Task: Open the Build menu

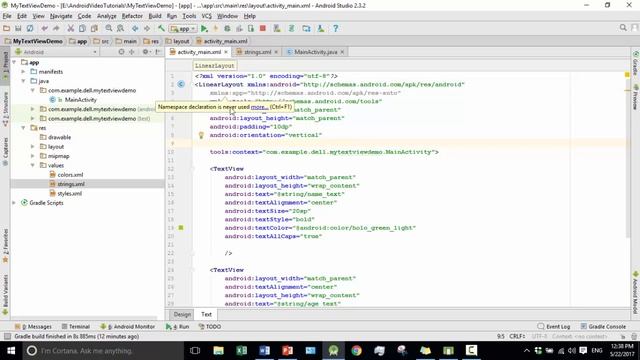Action: click(x=155, y=16)
